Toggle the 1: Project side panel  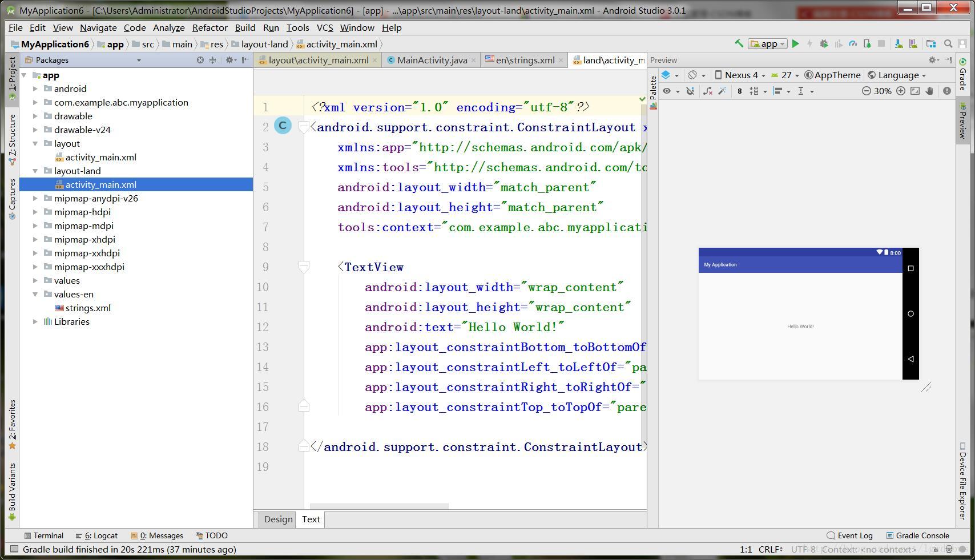click(12, 79)
